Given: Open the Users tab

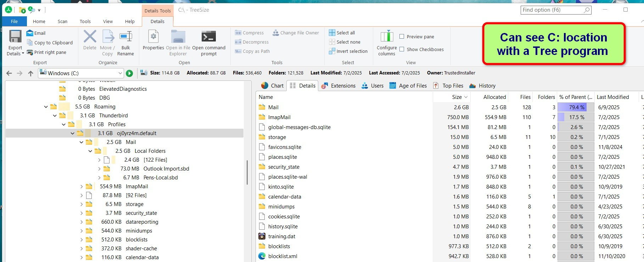Looking at the screenshot, I should click(x=373, y=85).
